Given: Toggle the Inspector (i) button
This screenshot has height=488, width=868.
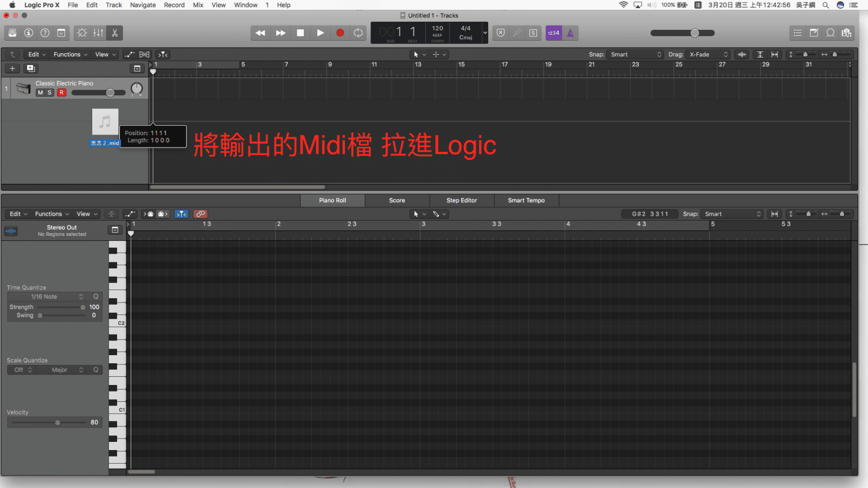Looking at the screenshot, I should pos(29,33).
